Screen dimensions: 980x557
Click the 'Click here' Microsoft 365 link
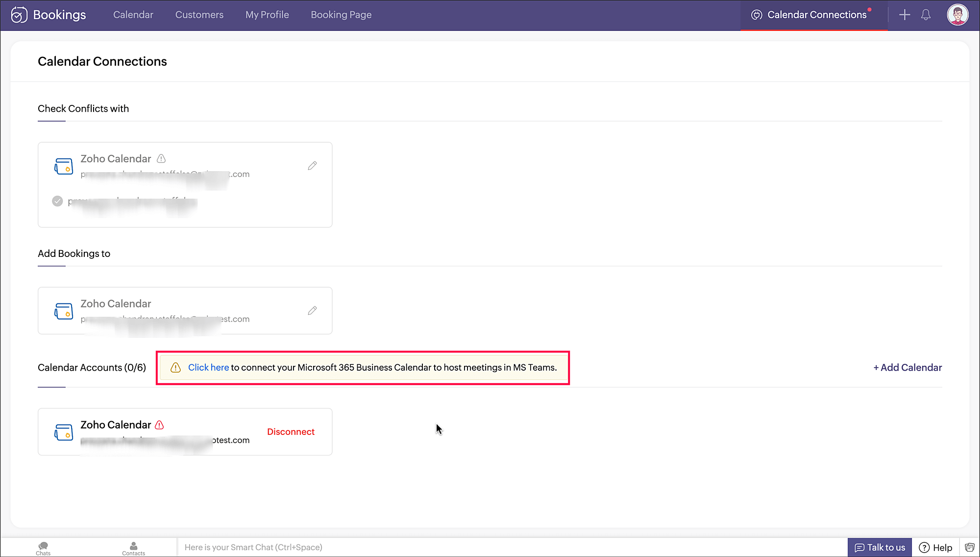[x=208, y=367]
